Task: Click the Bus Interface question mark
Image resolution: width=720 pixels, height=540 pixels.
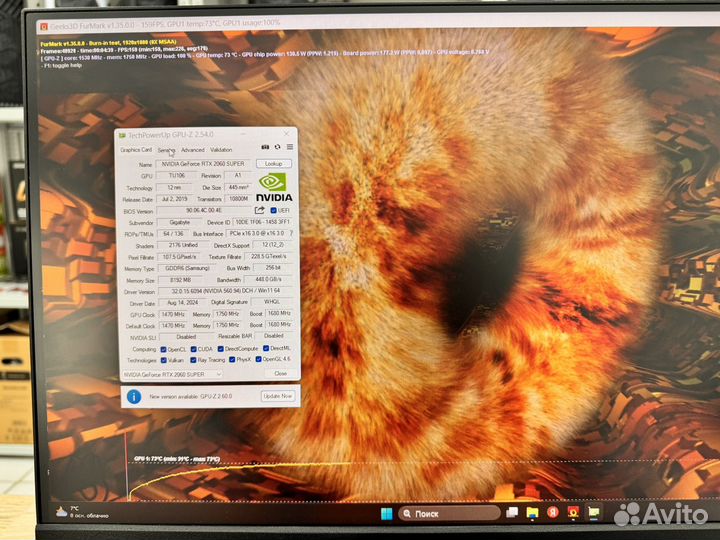Action: pos(291,233)
